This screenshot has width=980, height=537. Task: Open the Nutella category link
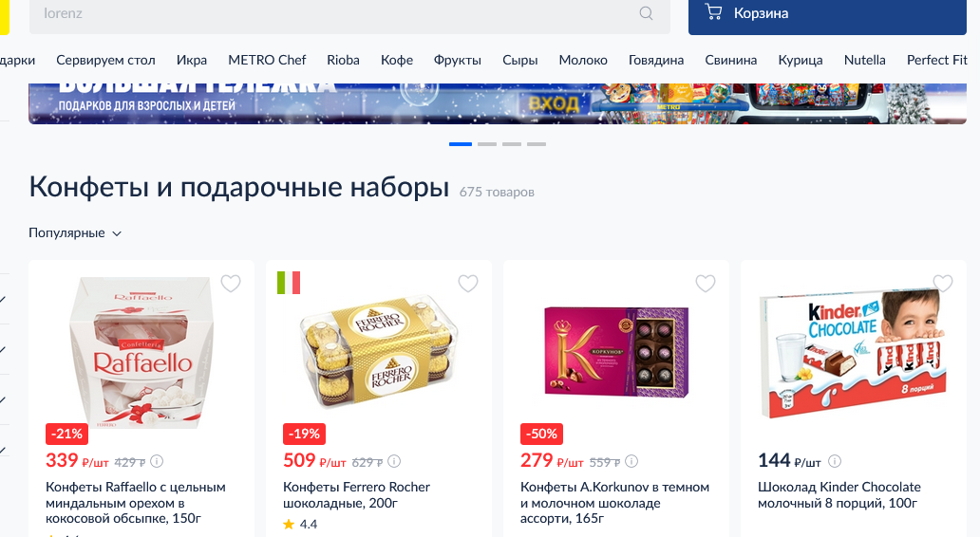864,60
